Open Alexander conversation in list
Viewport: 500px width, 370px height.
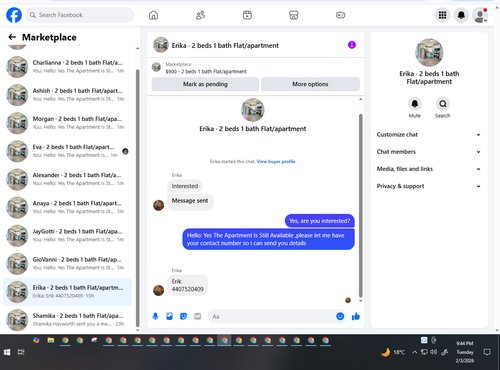[67, 179]
